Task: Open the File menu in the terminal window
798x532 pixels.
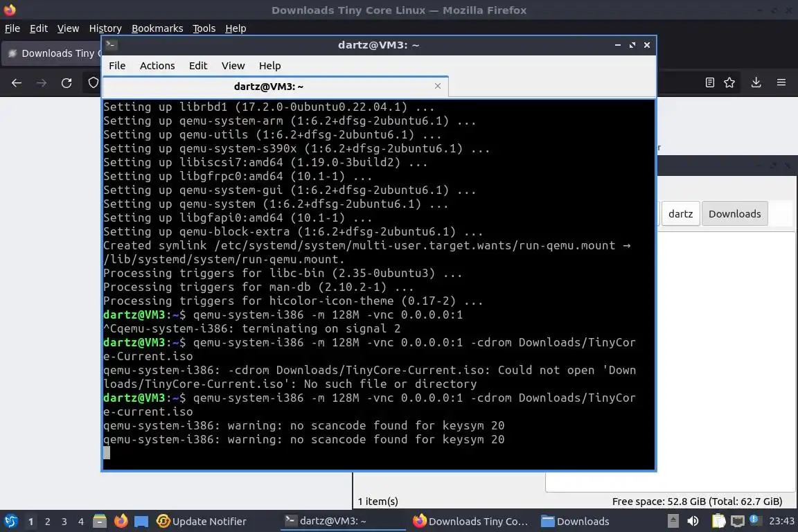Action: coord(117,66)
